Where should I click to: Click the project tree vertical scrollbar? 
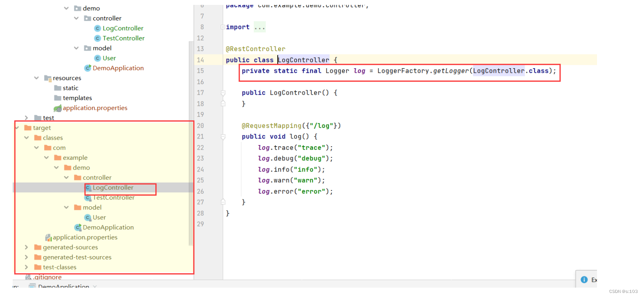tap(191, 143)
